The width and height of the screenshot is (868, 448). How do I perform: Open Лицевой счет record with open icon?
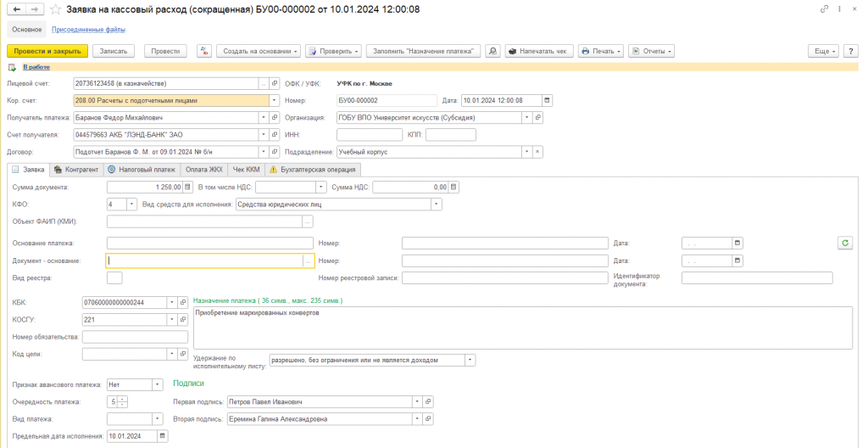click(275, 84)
